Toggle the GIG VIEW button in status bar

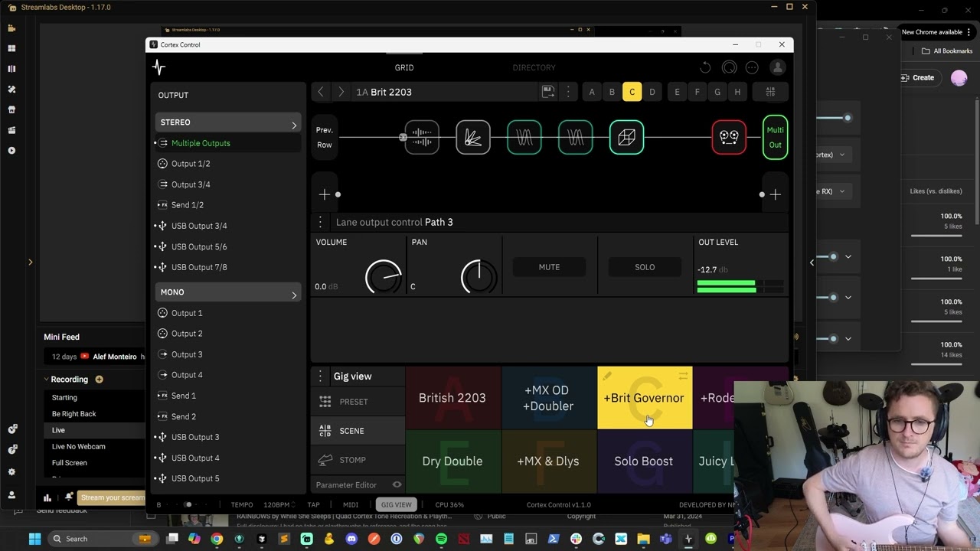(397, 505)
